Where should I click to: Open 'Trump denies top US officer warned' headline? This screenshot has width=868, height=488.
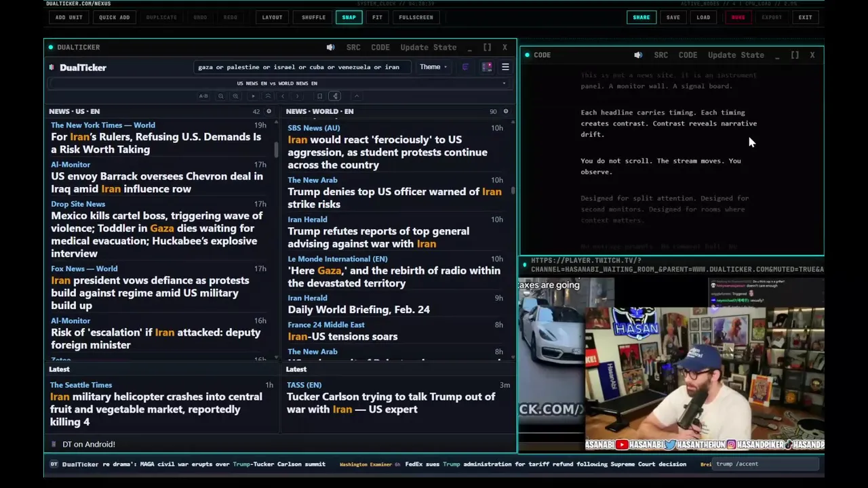(x=395, y=198)
